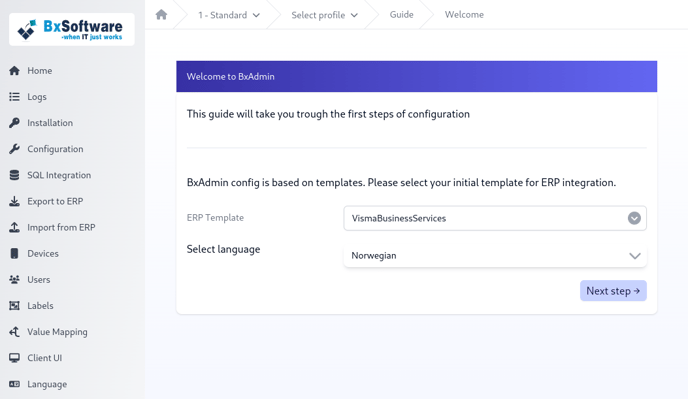Screen dimensions: 688x399
Task: Select the Configuration wrench icon
Action: [14, 149]
